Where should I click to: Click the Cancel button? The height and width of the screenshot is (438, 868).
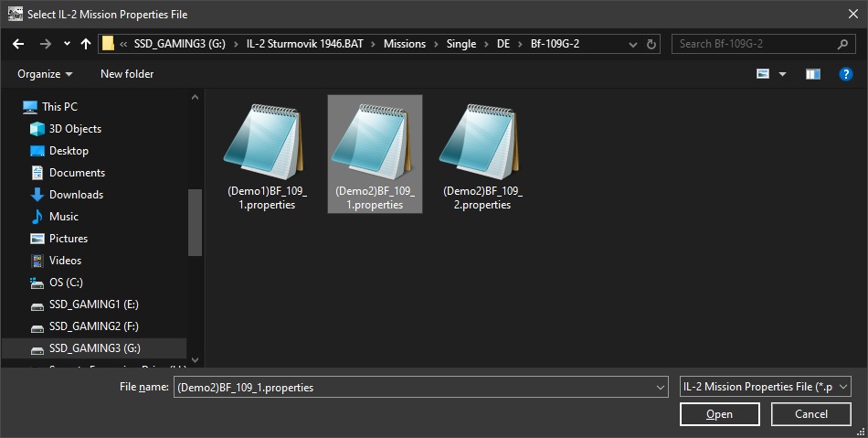[x=811, y=414]
